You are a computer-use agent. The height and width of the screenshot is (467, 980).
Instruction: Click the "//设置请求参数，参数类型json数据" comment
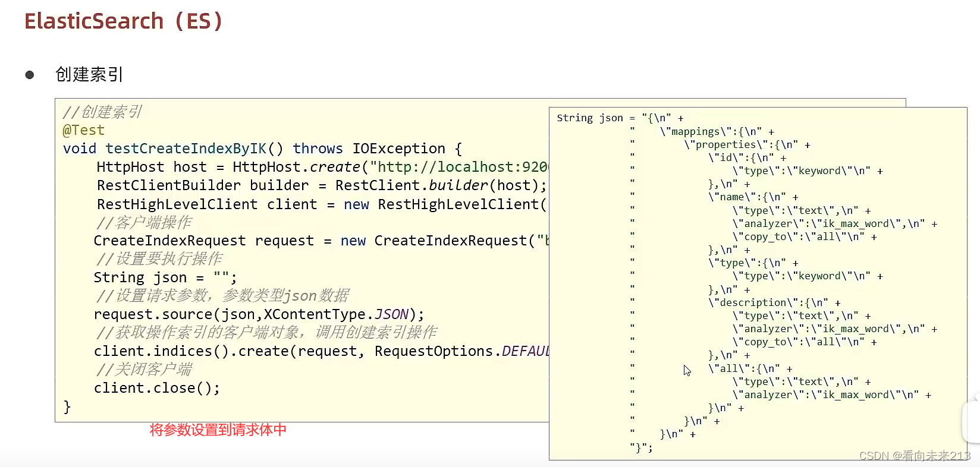point(222,295)
